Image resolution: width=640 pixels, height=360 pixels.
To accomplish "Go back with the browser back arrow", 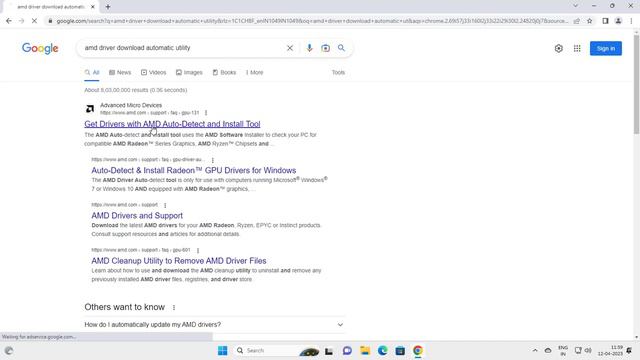I will [x=9, y=21].
